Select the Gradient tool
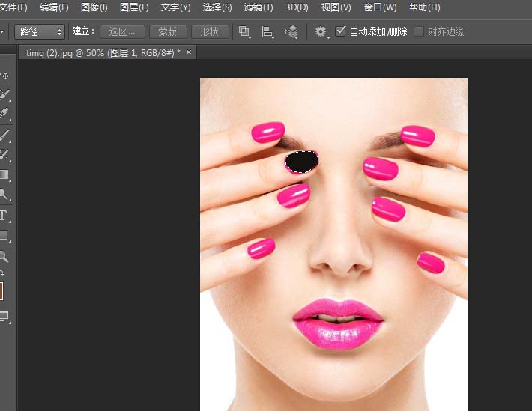 (4, 174)
